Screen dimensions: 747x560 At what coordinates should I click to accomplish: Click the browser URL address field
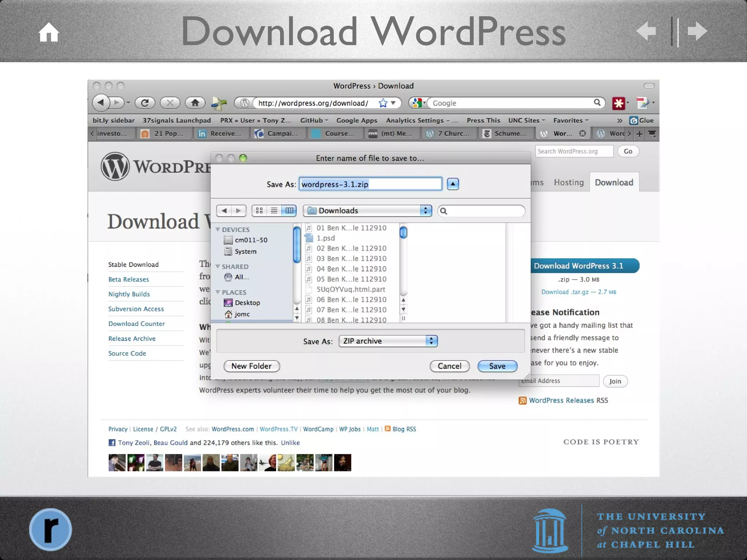(314, 103)
